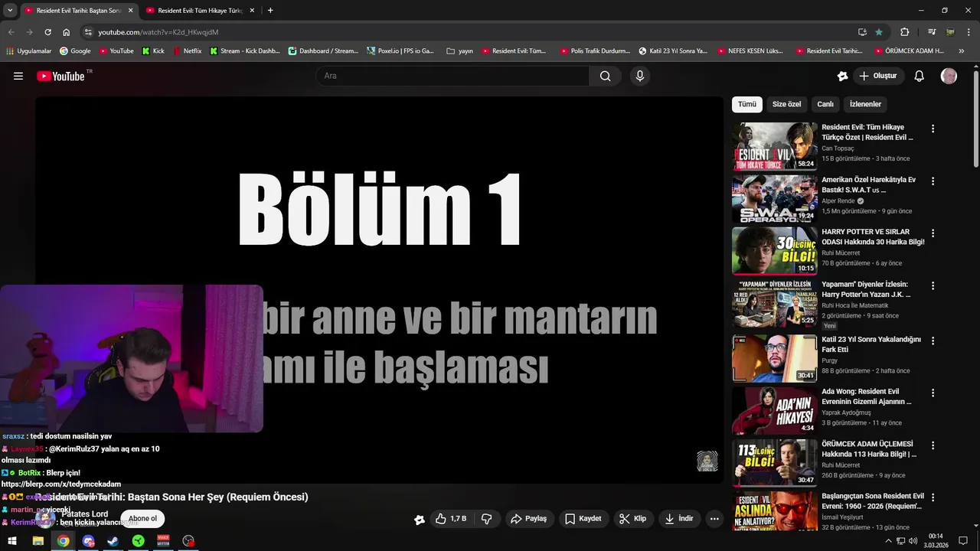The width and height of the screenshot is (980, 551).
Task: Open a new browser tab
Action: 270,11
